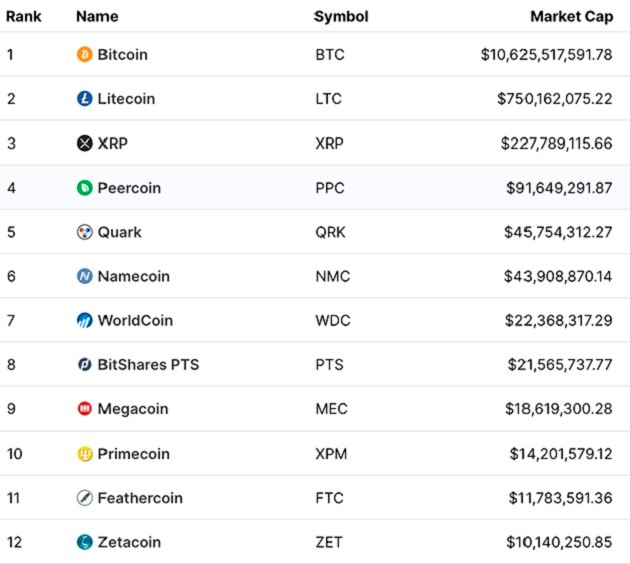Click the multicolored Quark logo icon

click(85, 232)
